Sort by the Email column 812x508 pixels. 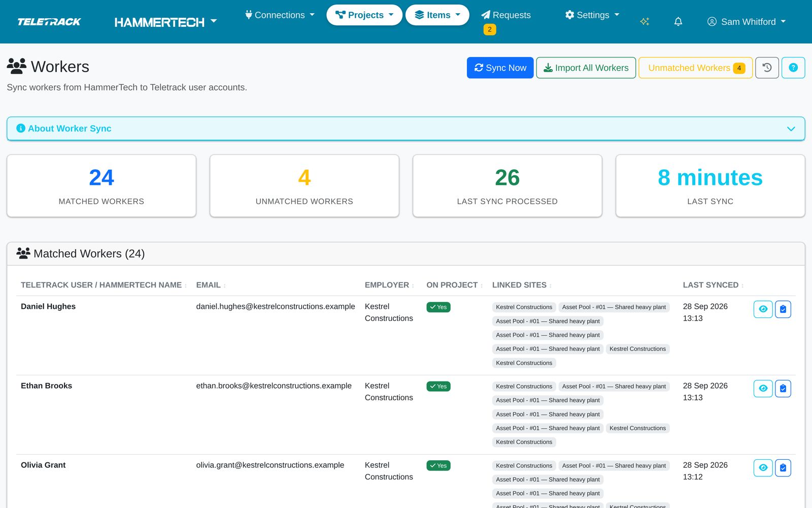coord(211,285)
